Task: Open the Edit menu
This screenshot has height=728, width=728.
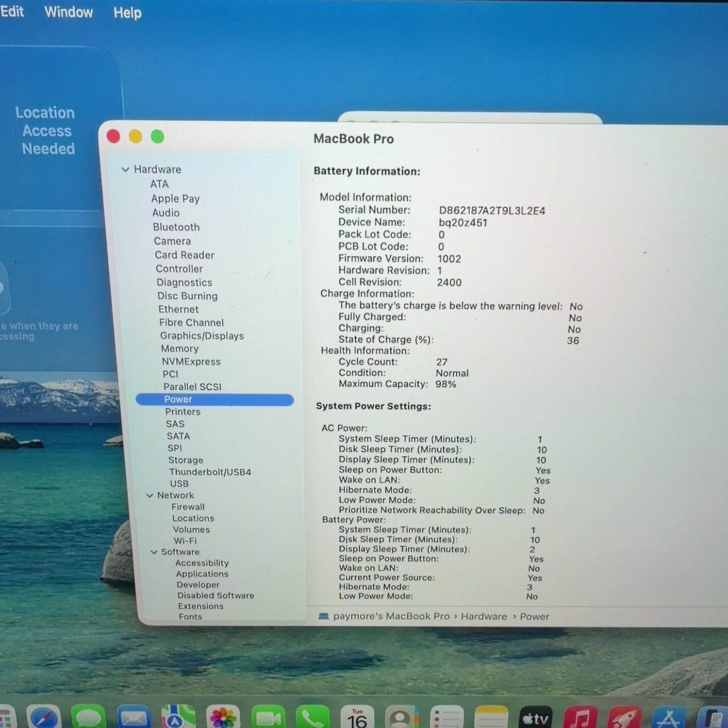Action: (x=12, y=12)
